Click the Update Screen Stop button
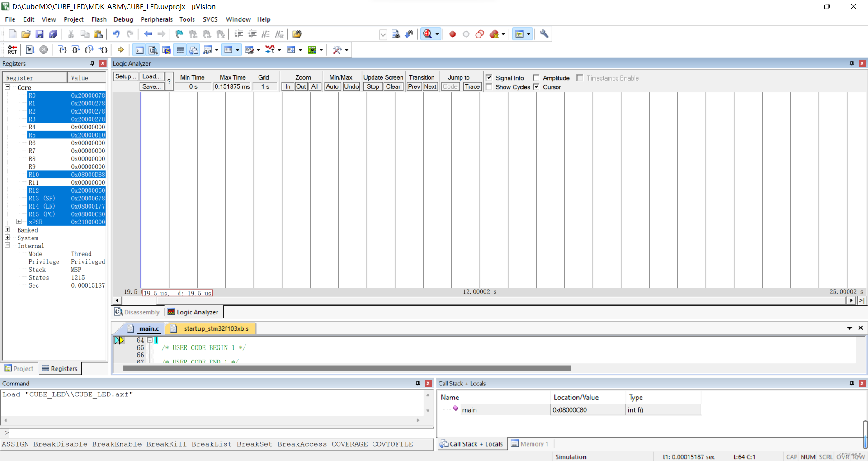The image size is (868, 461). 373,87
